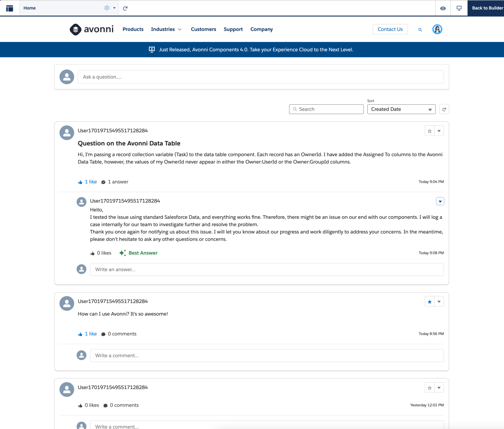Click the feed refresh button next to Sort
The width and height of the screenshot is (504, 429).
point(444,109)
